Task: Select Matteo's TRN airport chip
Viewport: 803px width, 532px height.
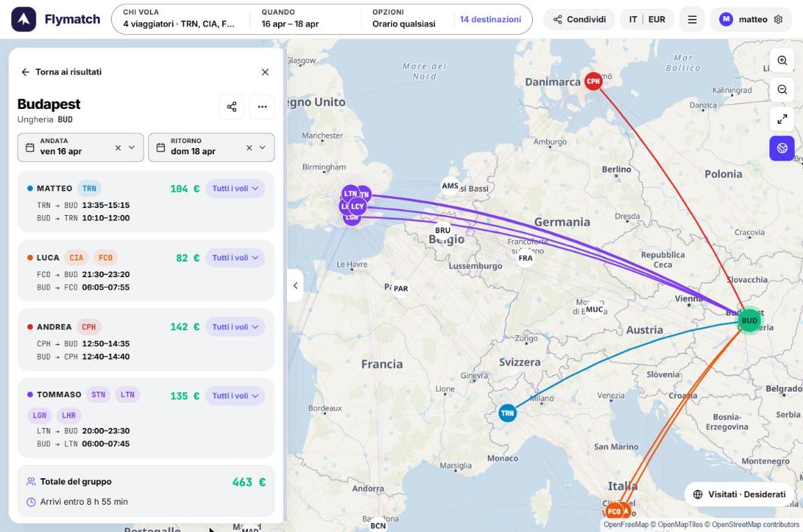Action: click(89, 189)
